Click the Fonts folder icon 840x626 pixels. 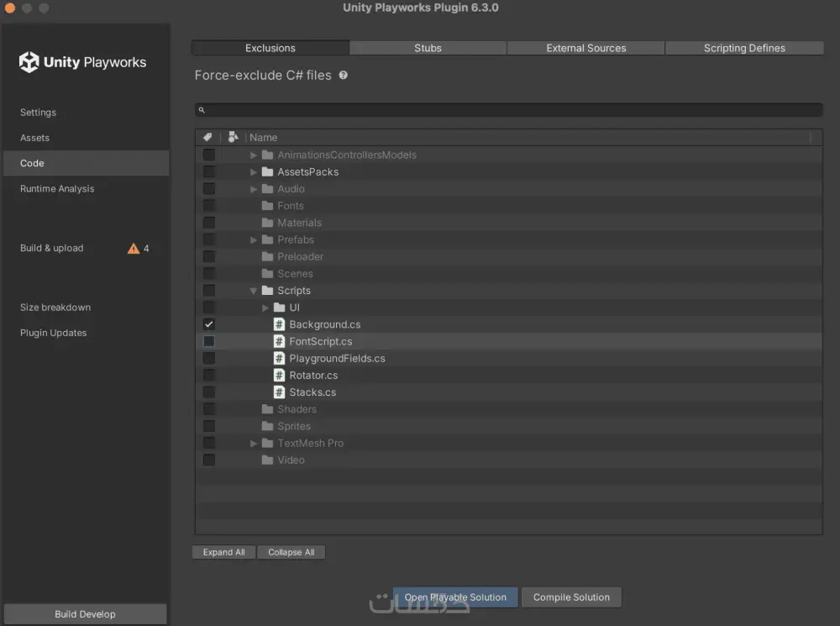pyautogui.click(x=267, y=206)
